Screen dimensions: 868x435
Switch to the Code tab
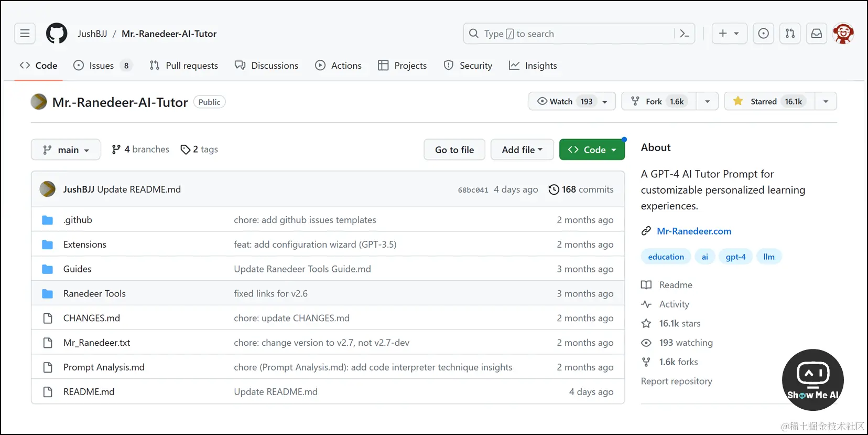[x=38, y=66]
